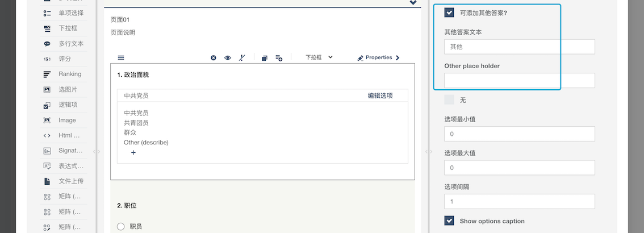The height and width of the screenshot is (233, 644).
Task: Delete question 1 with the X circle icon
Action: coord(214,58)
